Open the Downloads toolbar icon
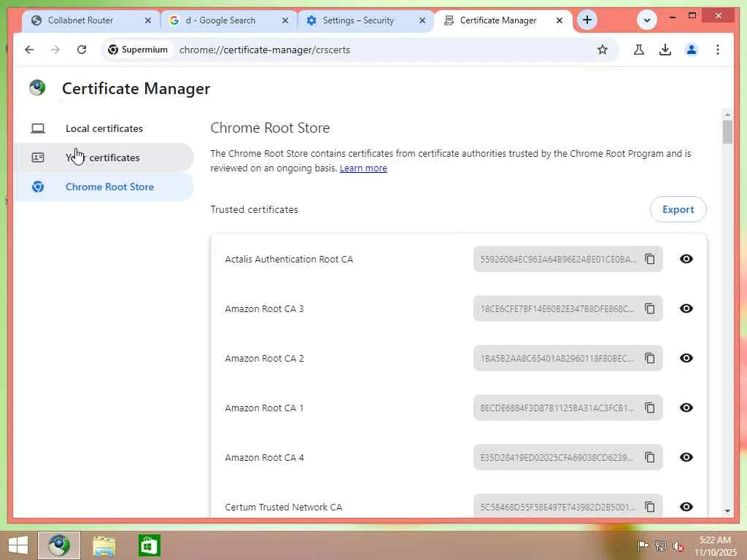Image resolution: width=747 pixels, height=560 pixels. pyautogui.click(x=665, y=50)
